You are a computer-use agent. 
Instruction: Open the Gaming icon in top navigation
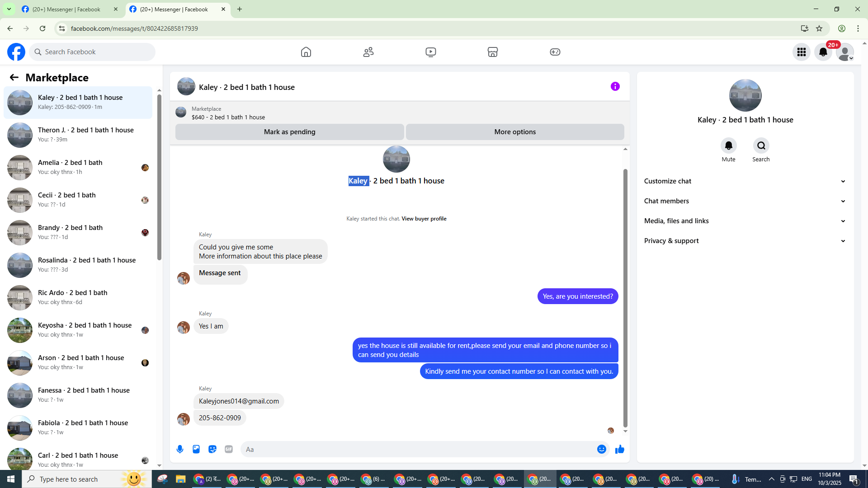[x=555, y=52]
